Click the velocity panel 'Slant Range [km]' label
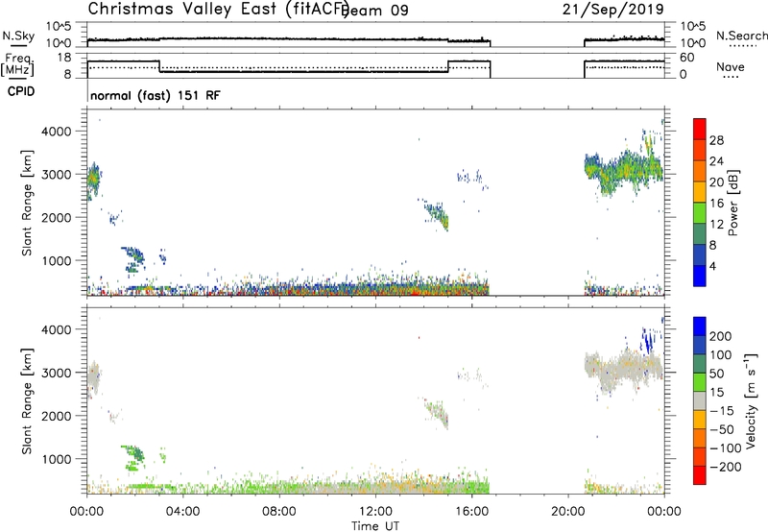This screenshot has width=768, height=532. [27, 400]
